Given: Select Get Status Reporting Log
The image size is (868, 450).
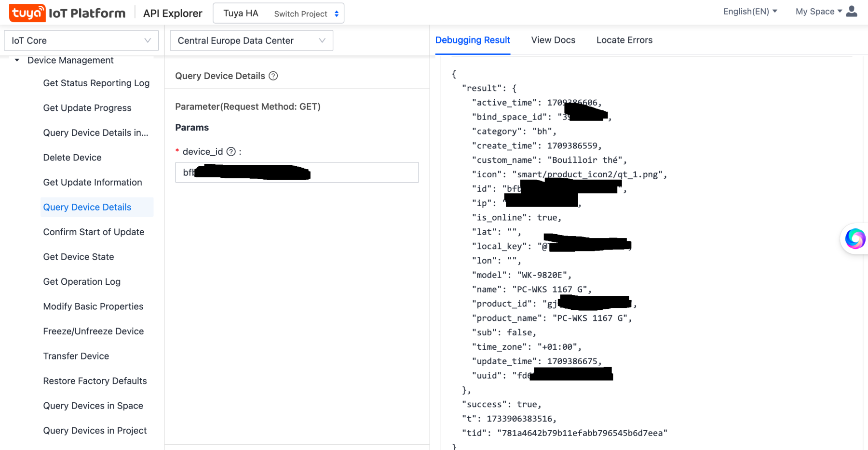Looking at the screenshot, I should [96, 83].
